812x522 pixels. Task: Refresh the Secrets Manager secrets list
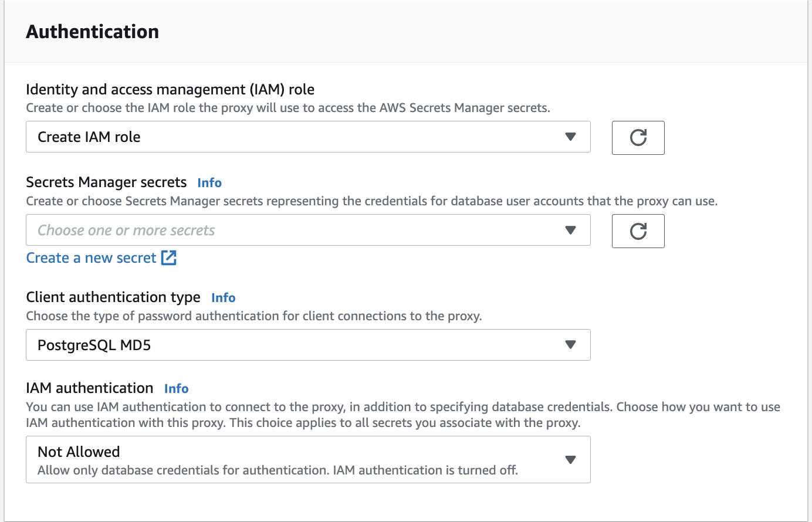click(x=638, y=231)
